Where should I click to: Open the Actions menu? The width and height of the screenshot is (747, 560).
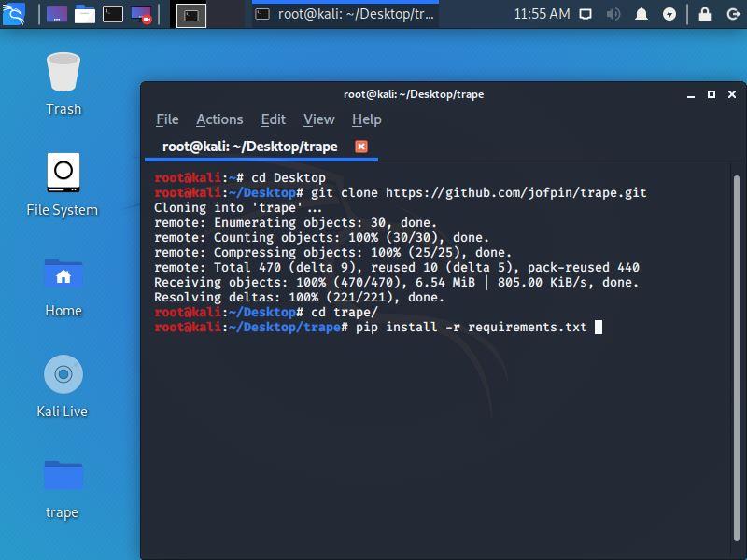219,119
